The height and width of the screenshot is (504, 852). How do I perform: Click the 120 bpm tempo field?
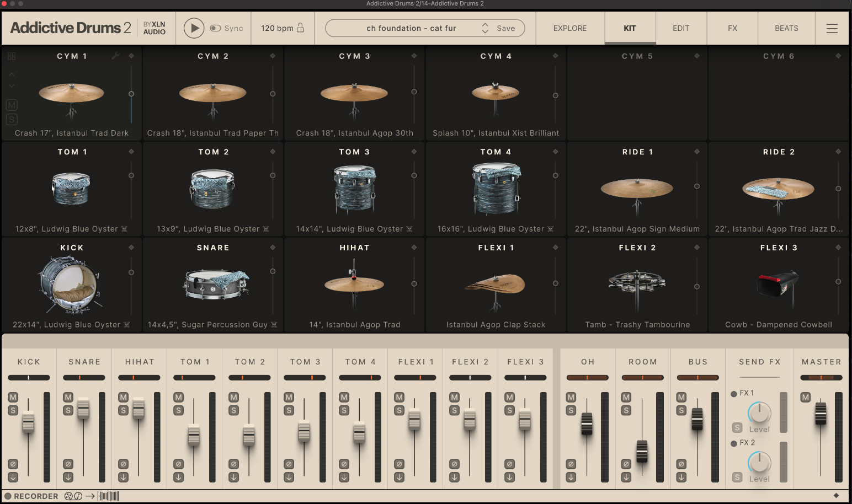pyautogui.click(x=277, y=28)
